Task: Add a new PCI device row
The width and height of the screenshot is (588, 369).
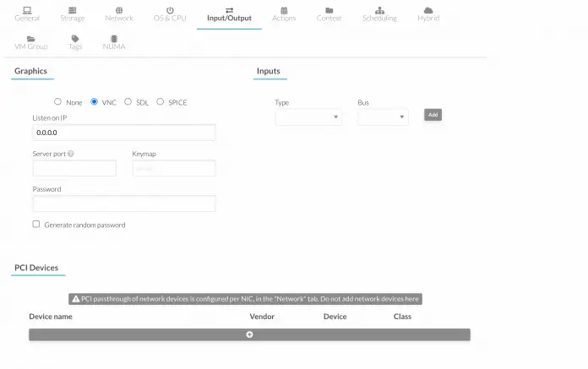Action: [249, 334]
